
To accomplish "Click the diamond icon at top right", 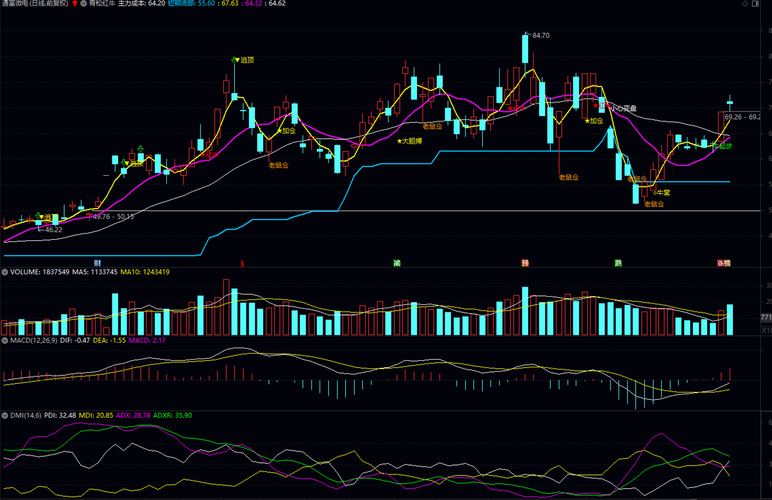I will [x=745, y=3].
